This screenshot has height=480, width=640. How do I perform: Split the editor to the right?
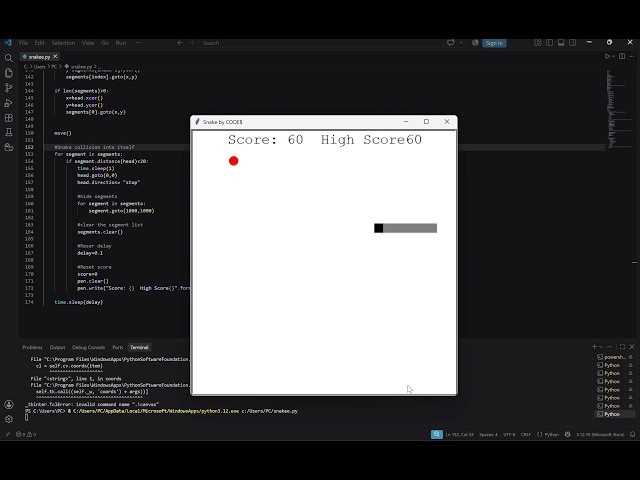pos(622,56)
